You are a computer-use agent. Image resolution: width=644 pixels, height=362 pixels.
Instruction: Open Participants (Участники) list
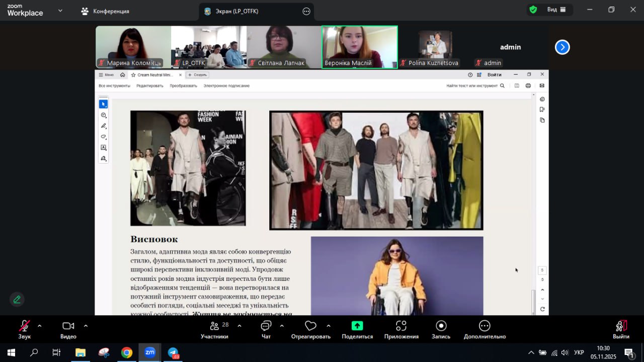[x=215, y=330]
